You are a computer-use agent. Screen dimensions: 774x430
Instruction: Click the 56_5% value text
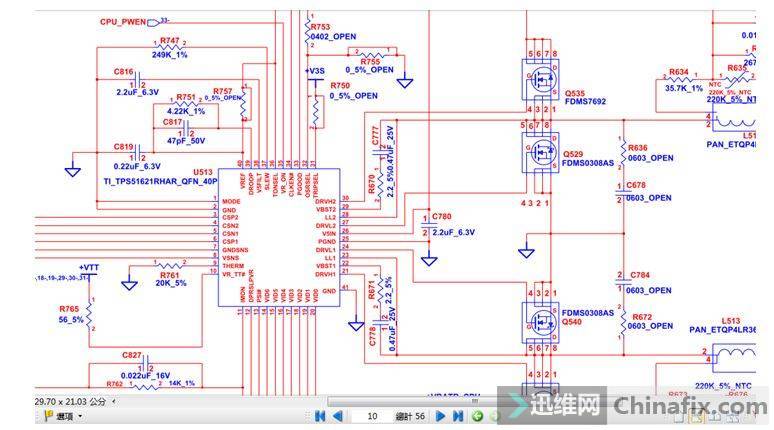[71, 319]
